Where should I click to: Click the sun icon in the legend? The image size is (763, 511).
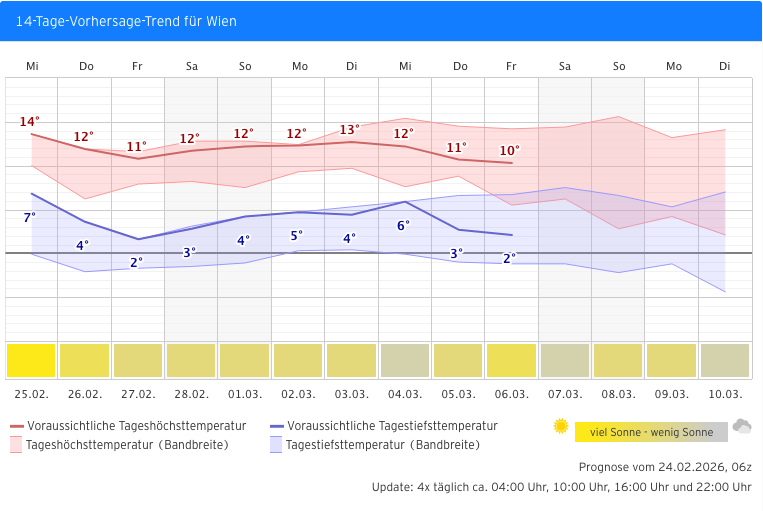[561, 426]
